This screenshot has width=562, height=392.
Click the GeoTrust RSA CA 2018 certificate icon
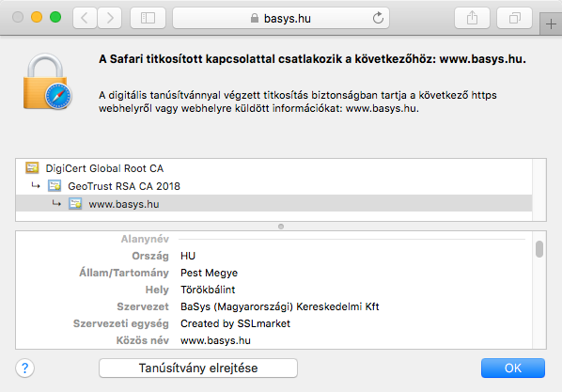point(55,186)
